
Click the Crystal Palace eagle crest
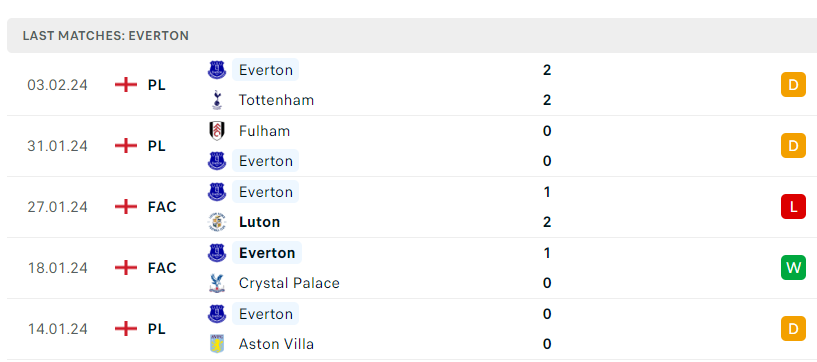(217, 283)
